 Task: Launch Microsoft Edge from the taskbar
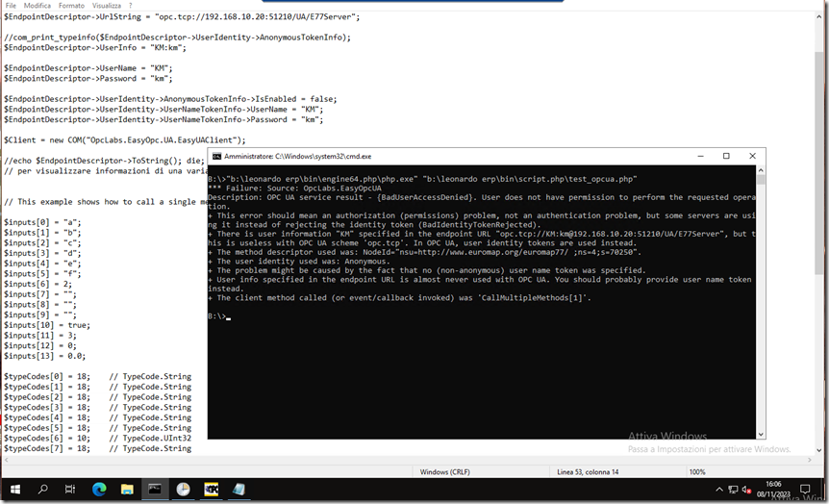(x=99, y=490)
